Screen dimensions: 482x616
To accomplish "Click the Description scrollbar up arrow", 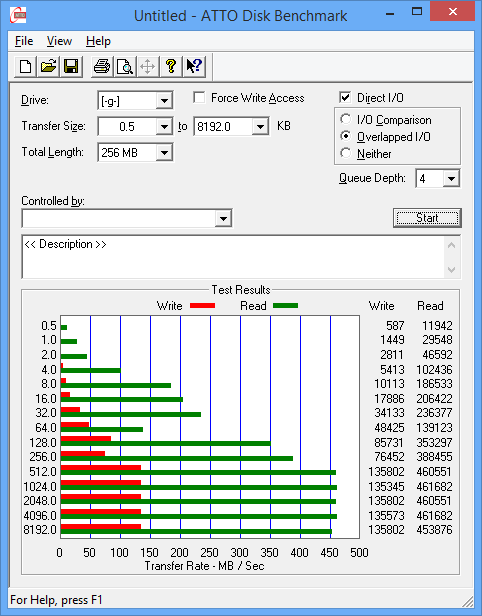I will click(452, 245).
